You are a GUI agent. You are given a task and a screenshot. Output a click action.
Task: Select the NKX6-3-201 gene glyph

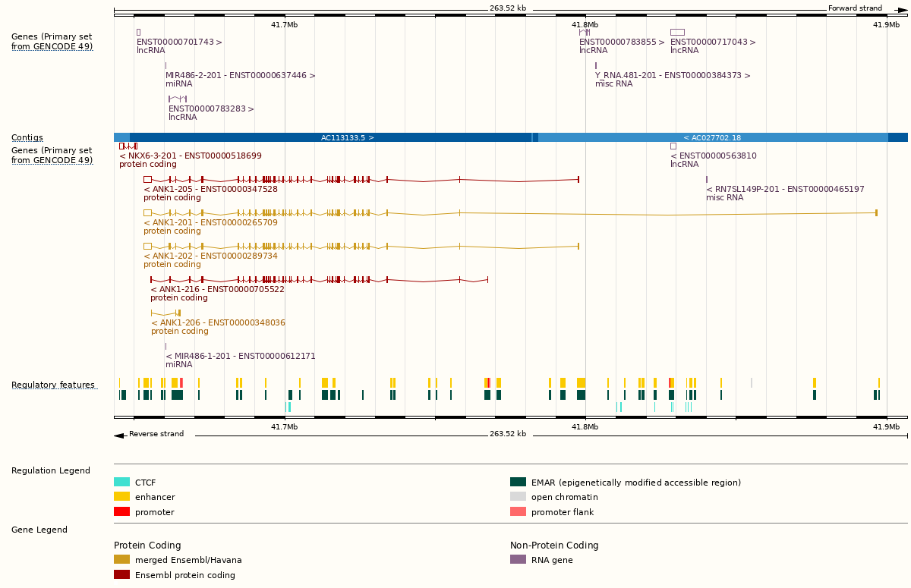click(x=128, y=146)
